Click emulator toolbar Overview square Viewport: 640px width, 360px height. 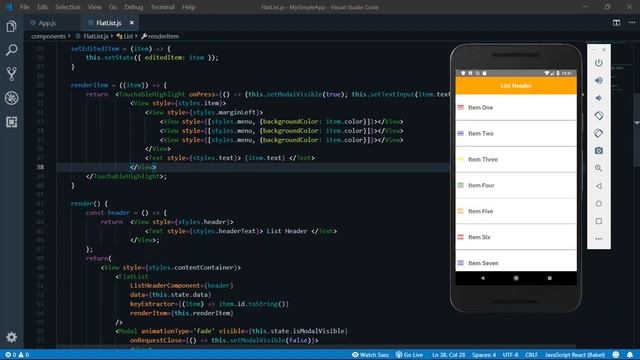point(599,221)
